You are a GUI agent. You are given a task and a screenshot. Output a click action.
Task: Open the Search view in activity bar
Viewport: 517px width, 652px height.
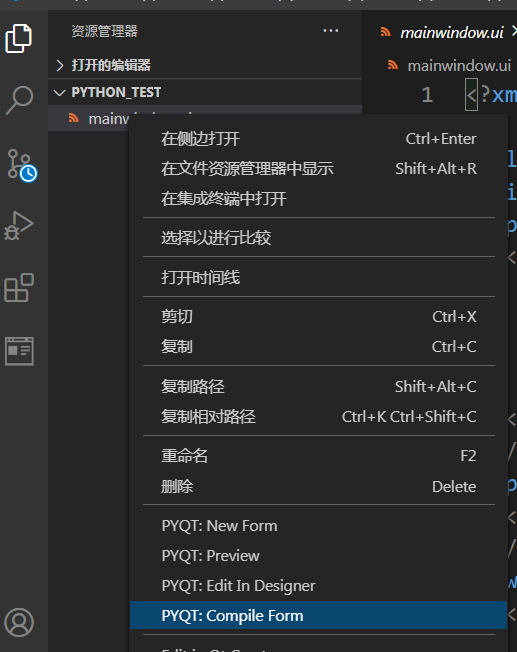coord(19,100)
